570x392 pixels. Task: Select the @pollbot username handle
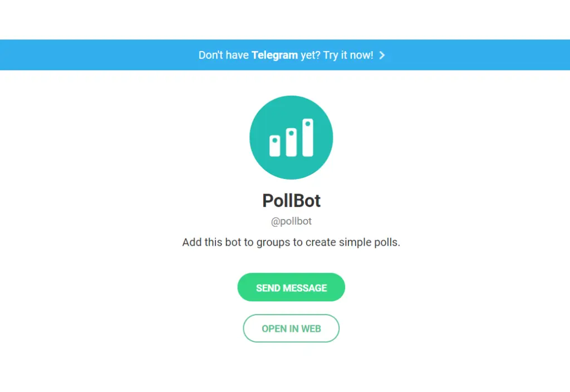[291, 221]
